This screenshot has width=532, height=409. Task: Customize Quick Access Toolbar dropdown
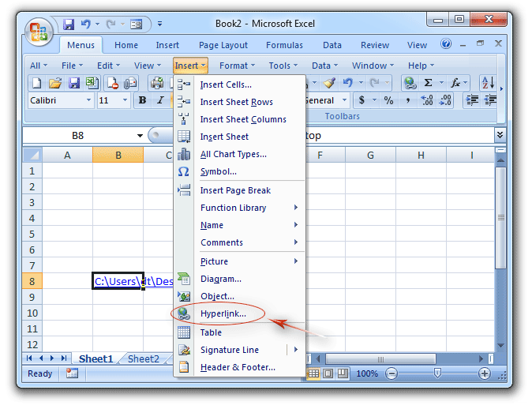point(159,24)
